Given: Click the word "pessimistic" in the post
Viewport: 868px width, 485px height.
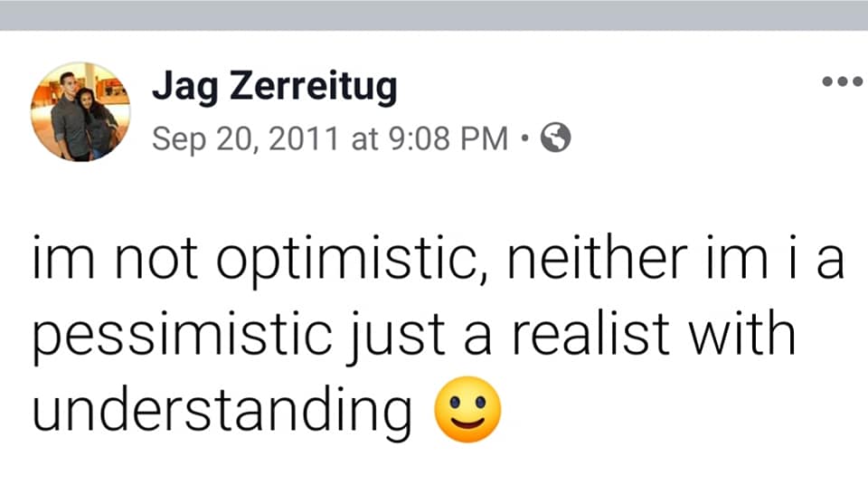Looking at the screenshot, I should click(x=175, y=337).
